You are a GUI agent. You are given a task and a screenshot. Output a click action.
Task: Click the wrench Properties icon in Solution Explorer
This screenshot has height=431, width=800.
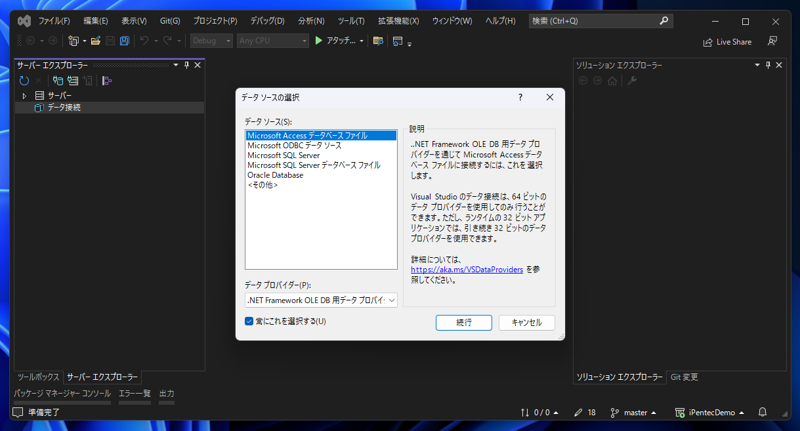[632, 81]
